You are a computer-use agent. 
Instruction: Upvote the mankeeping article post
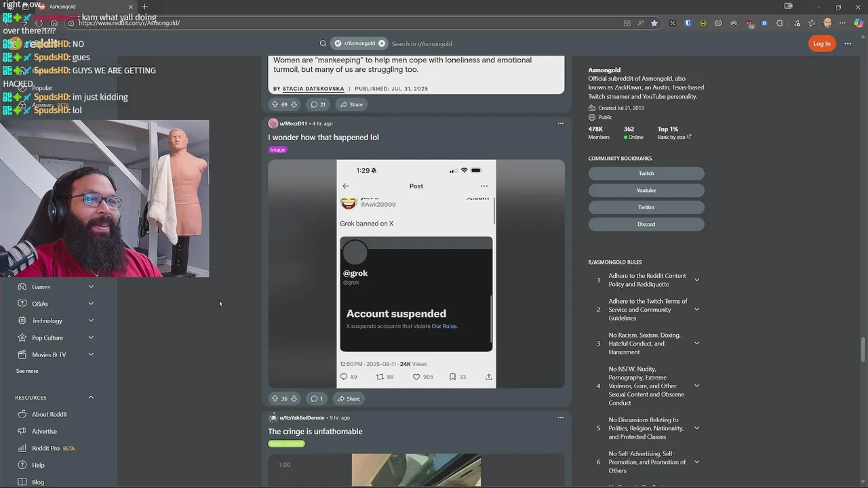(x=275, y=104)
